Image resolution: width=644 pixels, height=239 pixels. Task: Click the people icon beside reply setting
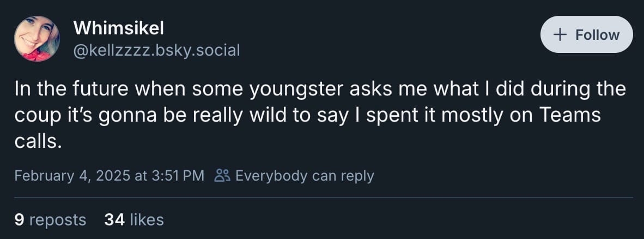pos(222,176)
